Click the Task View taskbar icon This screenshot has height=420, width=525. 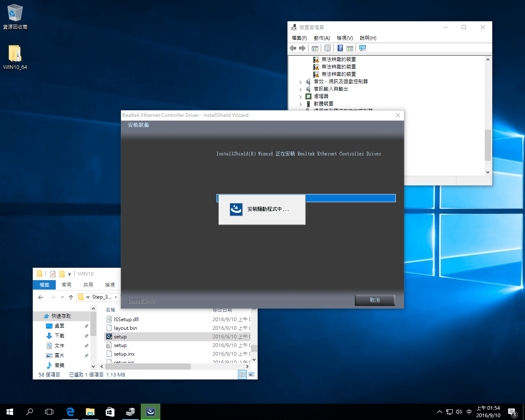point(49,412)
